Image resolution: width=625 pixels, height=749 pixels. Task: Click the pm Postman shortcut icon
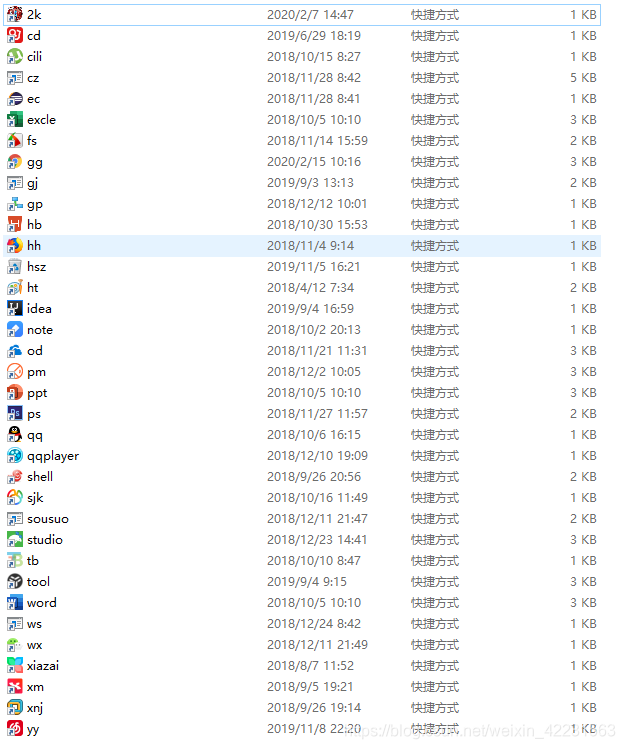[x=15, y=372]
